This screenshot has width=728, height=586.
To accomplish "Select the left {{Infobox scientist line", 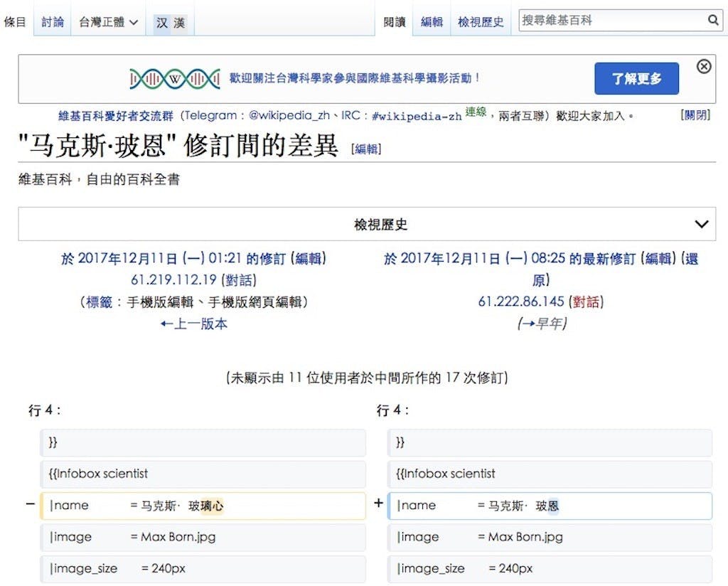I will point(203,474).
